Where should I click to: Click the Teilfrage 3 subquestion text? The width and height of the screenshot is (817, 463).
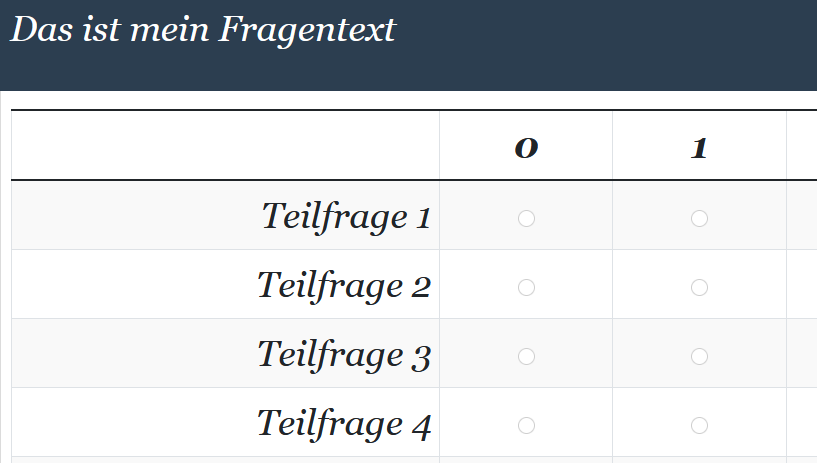(344, 354)
